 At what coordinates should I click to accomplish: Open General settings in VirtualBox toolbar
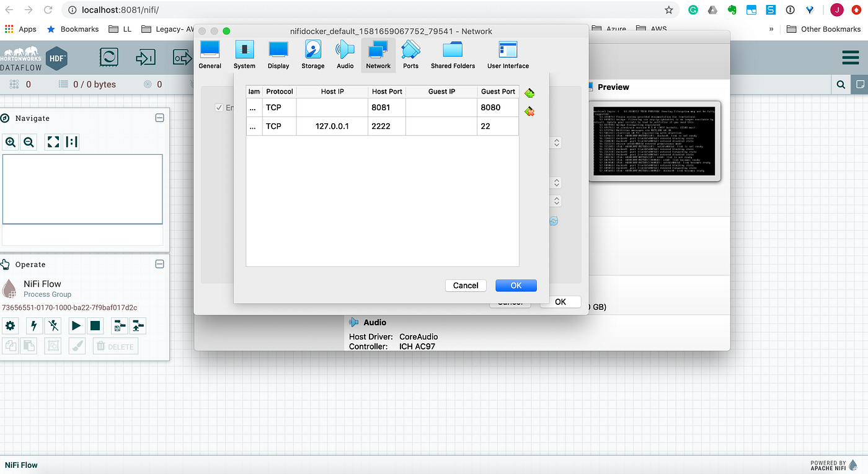tap(210, 55)
